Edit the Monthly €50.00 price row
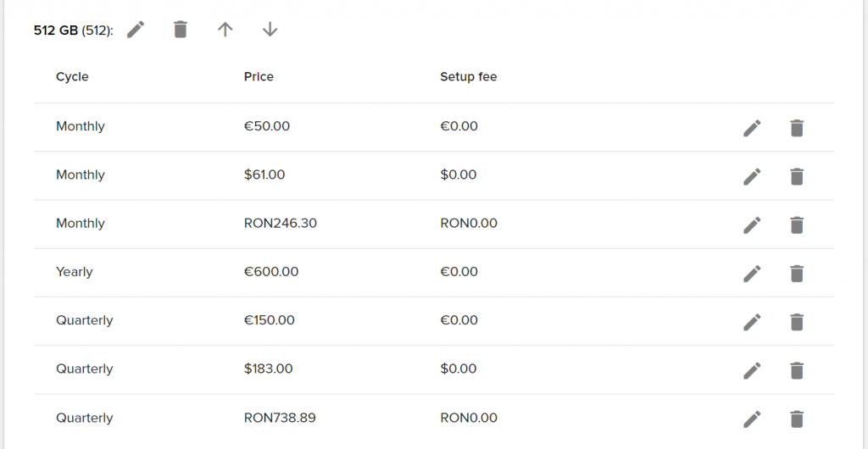Screen dimensions: 868x449 click(752, 128)
